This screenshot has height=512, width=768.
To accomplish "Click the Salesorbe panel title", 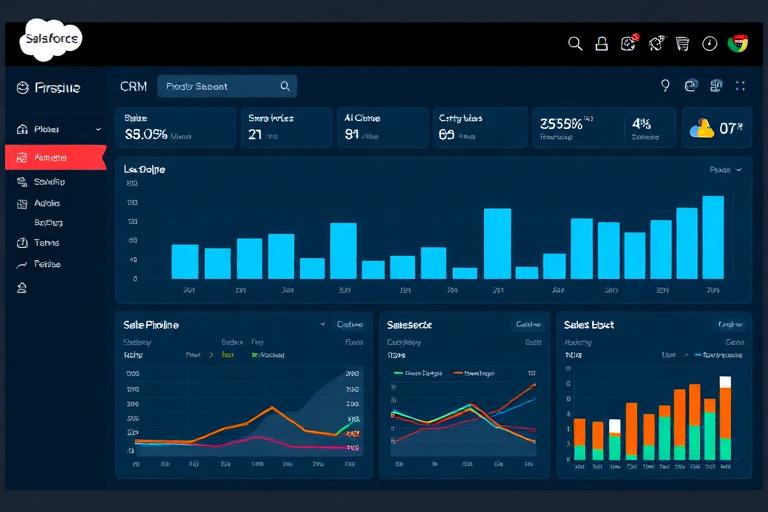I will tap(409, 325).
